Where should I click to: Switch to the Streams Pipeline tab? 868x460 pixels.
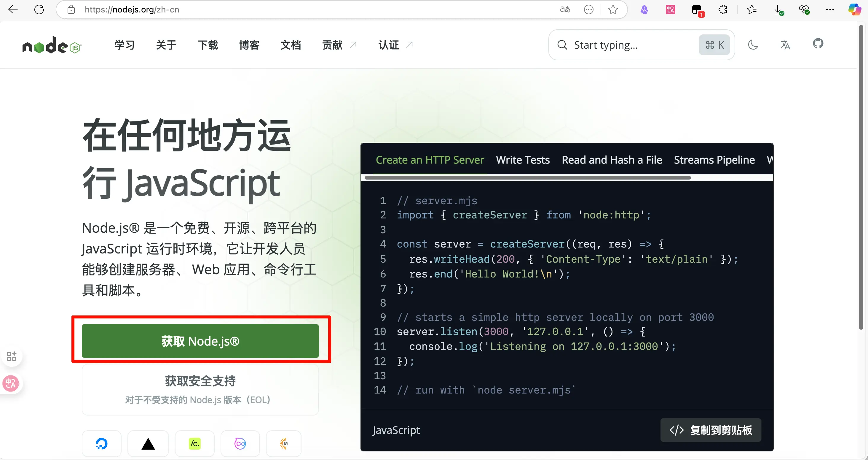(714, 160)
